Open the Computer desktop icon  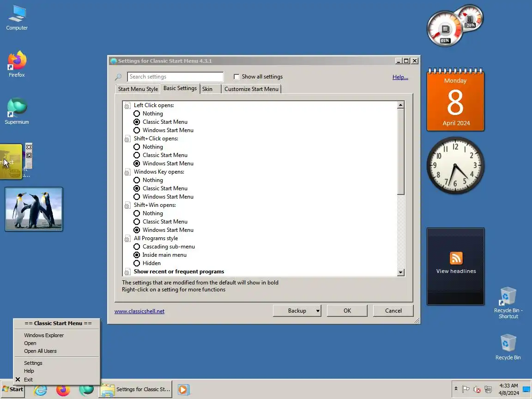tap(17, 18)
